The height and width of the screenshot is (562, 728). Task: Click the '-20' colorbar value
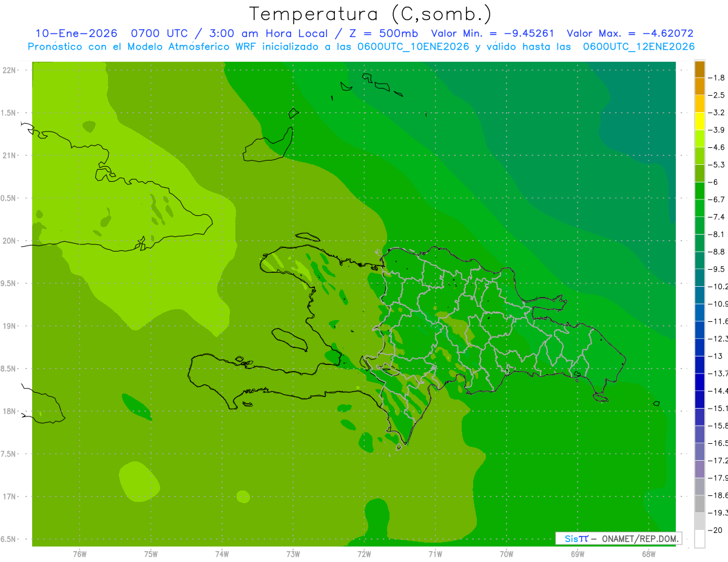tap(715, 530)
